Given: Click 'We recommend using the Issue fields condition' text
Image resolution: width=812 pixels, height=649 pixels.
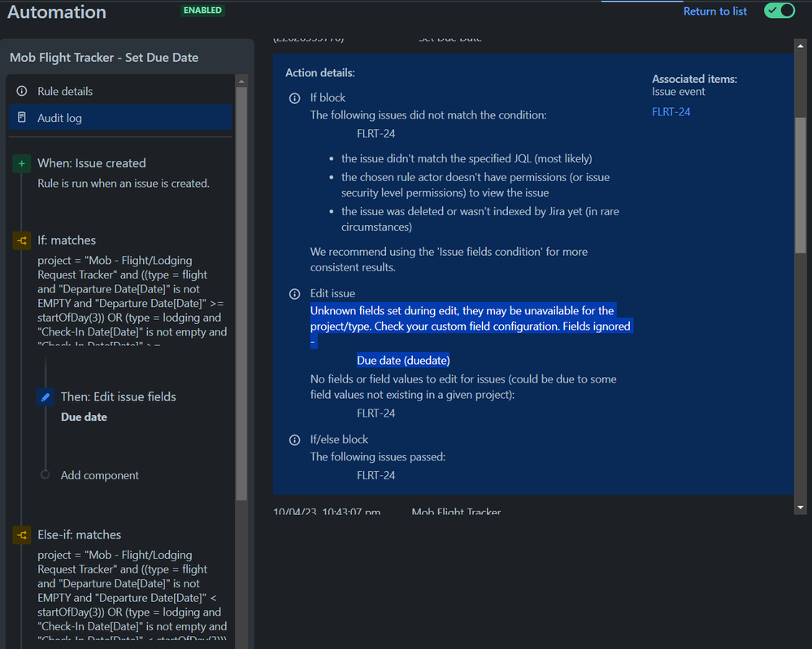Looking at the screenshot, I should point(449,259).
